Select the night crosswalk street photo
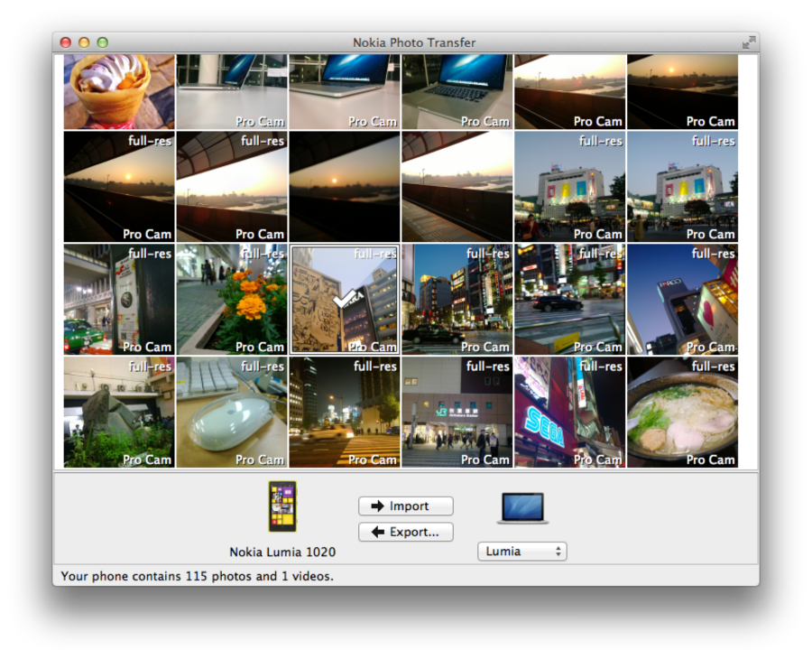The height and width of the screenshot is (659, 812). [x=345, y=413]
